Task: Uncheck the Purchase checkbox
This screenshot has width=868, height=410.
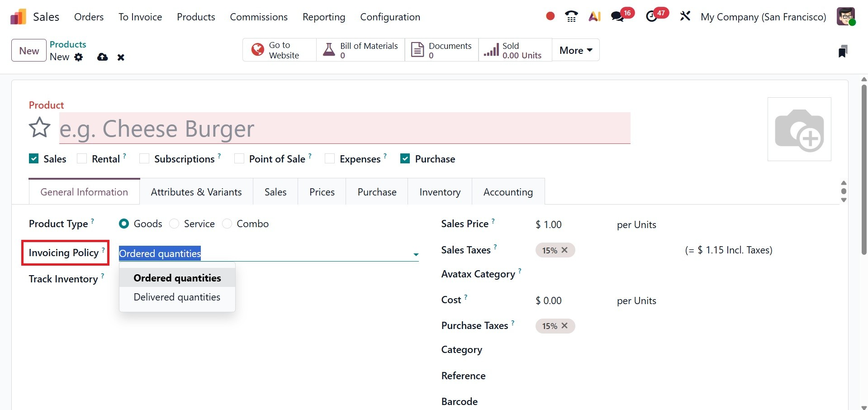Action: 405,159
